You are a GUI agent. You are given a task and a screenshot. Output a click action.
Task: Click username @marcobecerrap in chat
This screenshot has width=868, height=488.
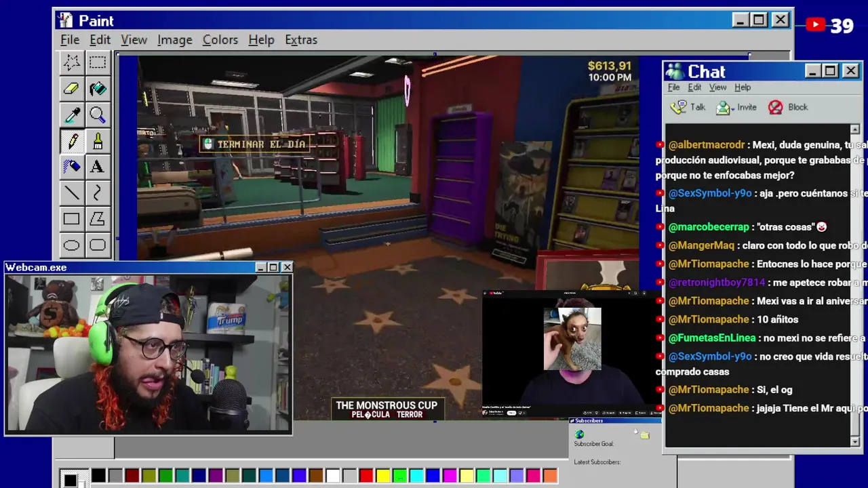point(709,227)
